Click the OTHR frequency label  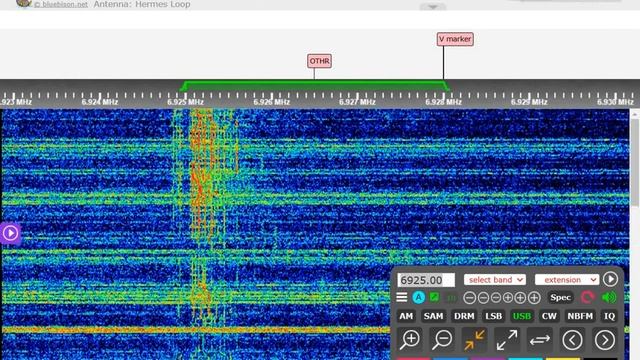coord(319,61)
